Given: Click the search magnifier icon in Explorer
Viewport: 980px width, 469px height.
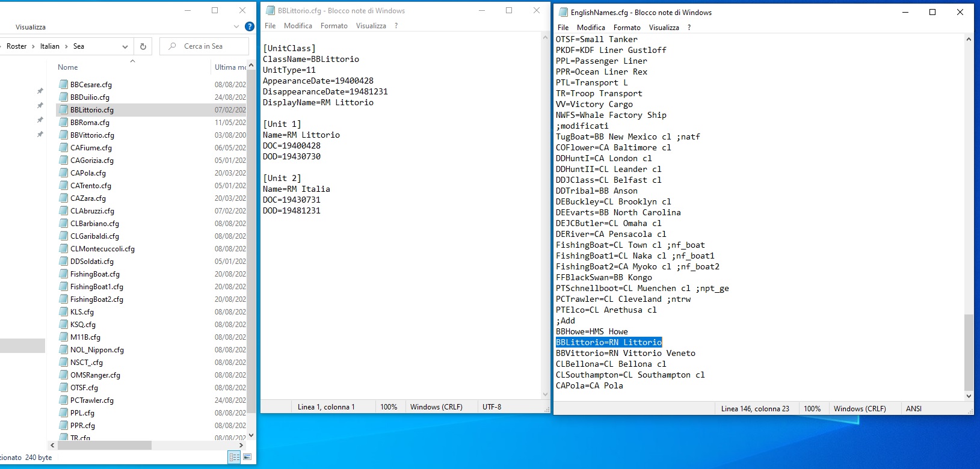Looking at the screenshot, I should click(173, 46).
